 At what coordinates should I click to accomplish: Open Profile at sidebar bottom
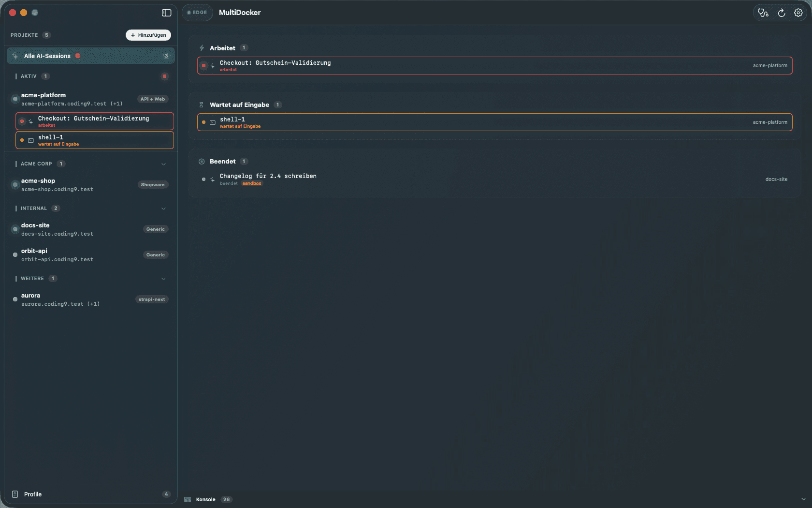pyautogui.click(x=91, y=494)
